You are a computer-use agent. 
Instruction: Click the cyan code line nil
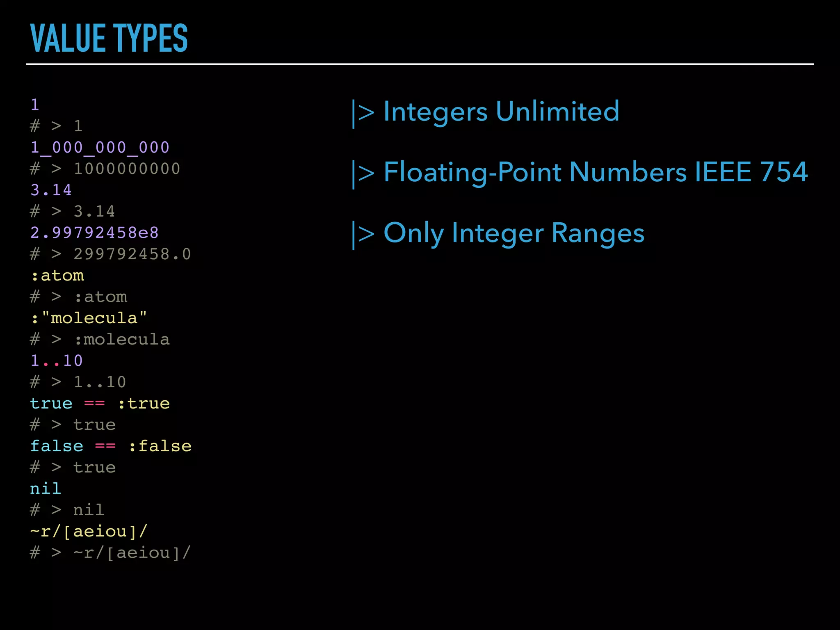pyautogui.click(x=46, y=488)
